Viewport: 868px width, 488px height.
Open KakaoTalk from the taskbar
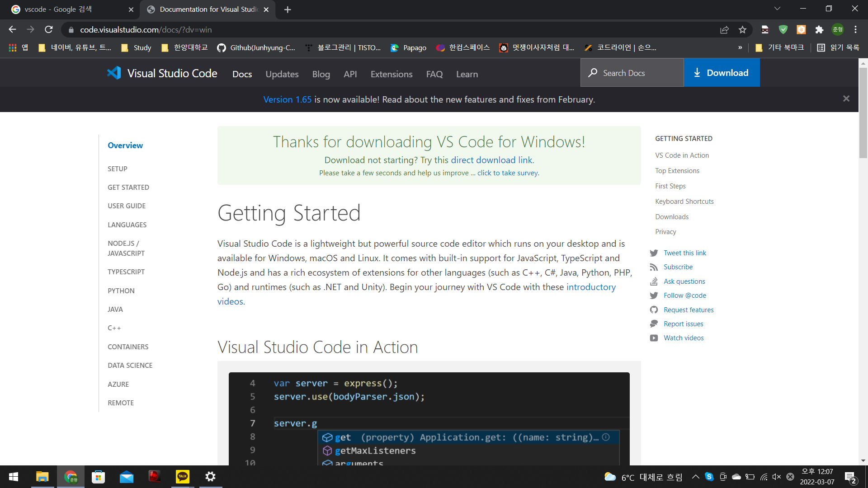pyautogui.click(x=183, y=477)
